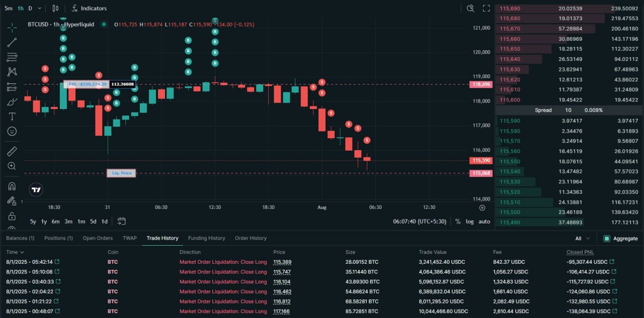This screenshot has width=644, height=318.
Task: Select the crosshair cursor tool
Action: pyautogui.click(x=12, y=28)
